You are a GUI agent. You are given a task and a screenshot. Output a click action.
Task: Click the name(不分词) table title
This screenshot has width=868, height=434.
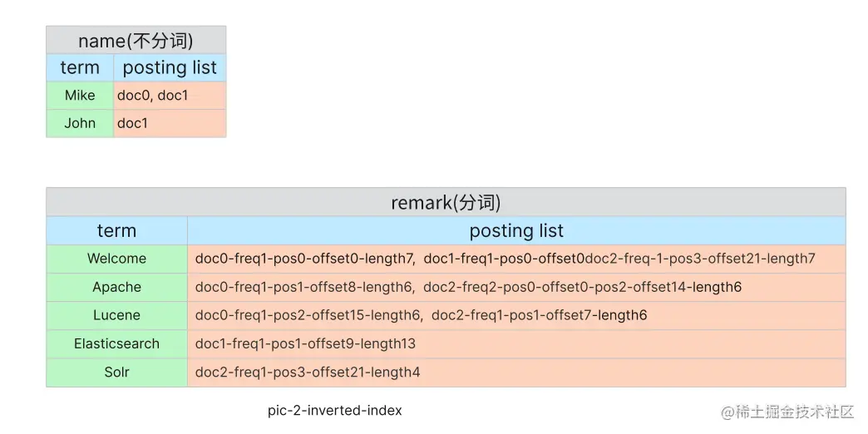pos(136,40)
